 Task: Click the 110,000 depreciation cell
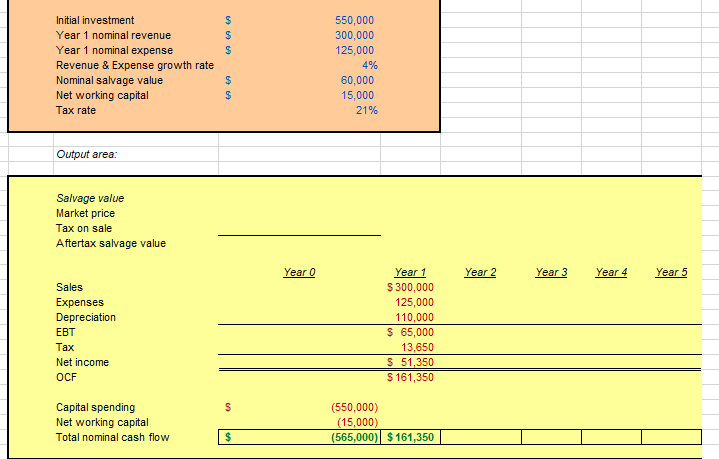[415, 317]
